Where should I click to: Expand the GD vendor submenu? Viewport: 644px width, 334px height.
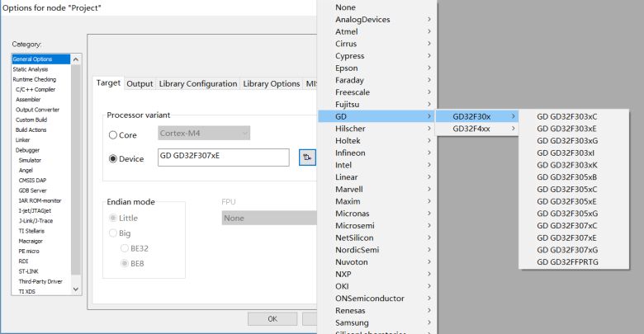pos(377,116)
